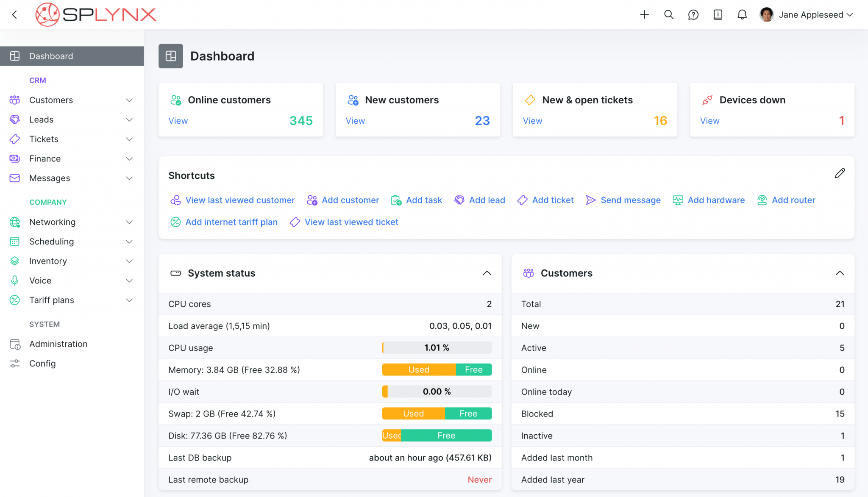
Task: Use the Add customer shortcut
Action: coord(350,200)
